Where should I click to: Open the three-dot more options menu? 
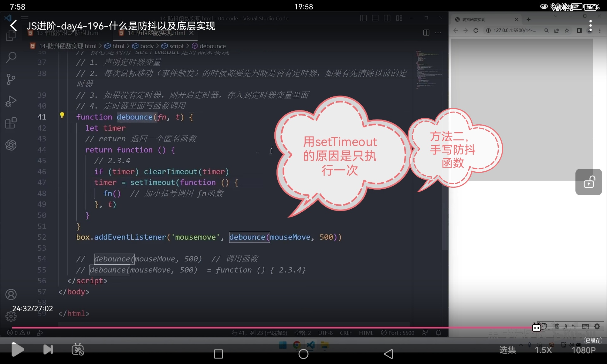pos(590,25)
